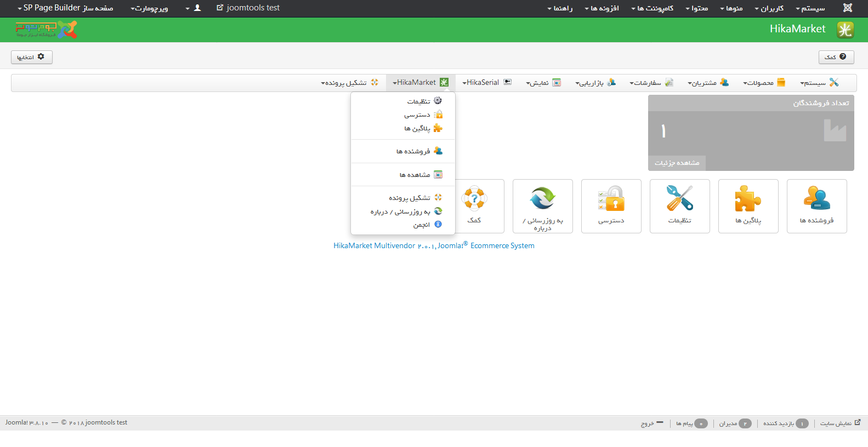Click the کمک help button
This screenshot has height=447, width=868.
836,57
